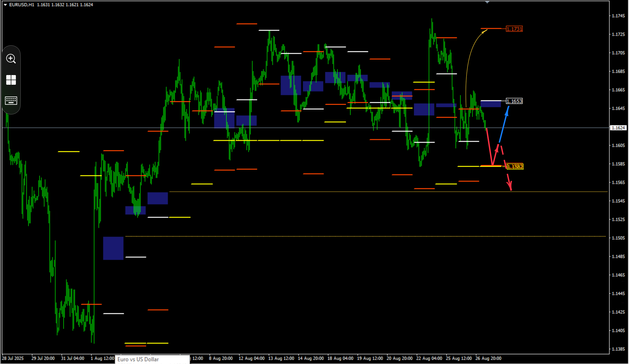Expand the EURUSD,H1 chart dropdown arrow

pos(5,5)
